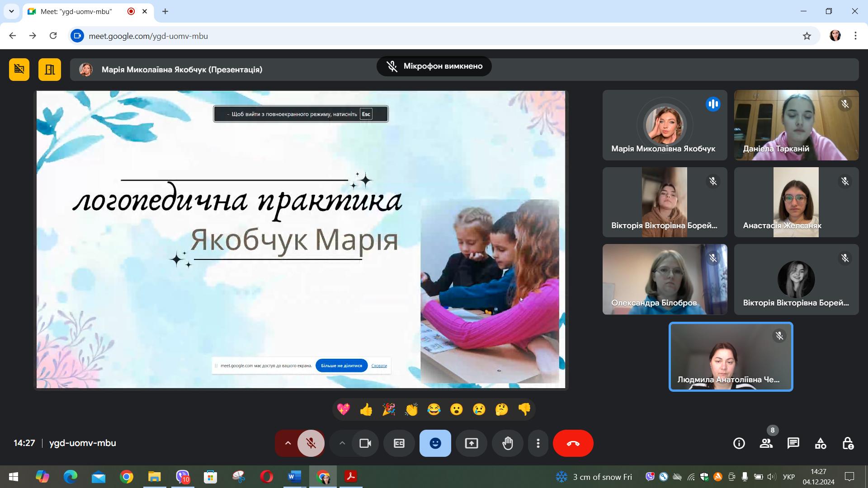Click the "Сховати" link

(379, 366)
